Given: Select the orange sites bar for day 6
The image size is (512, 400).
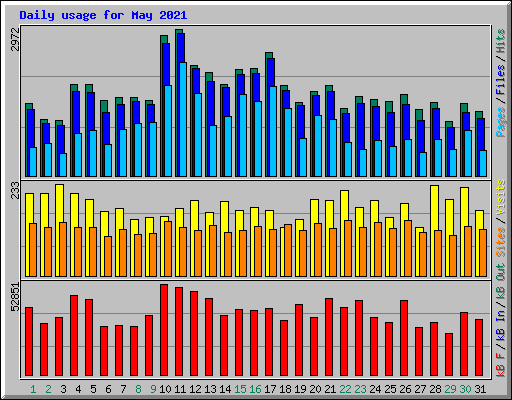Looking at the screenshot, I should pyautogui.click(x=108, y=256).
